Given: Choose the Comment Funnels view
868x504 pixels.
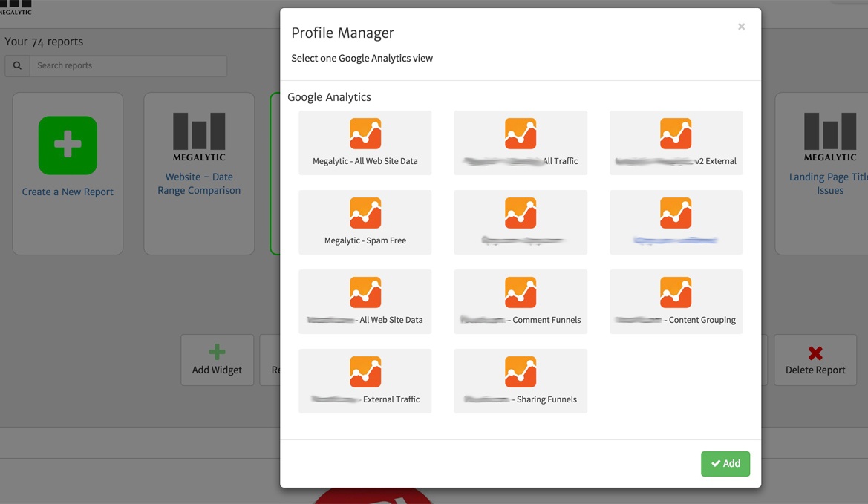Looking at the screenshot, I should pos(520,301).
